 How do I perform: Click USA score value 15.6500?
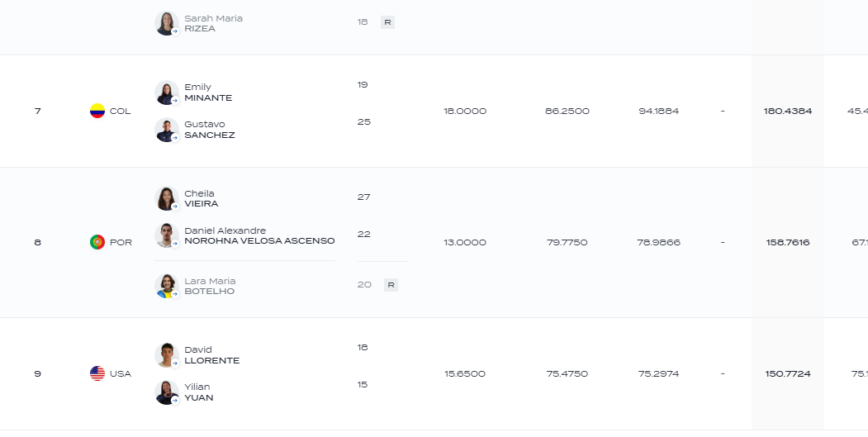(x=465, y=374)
